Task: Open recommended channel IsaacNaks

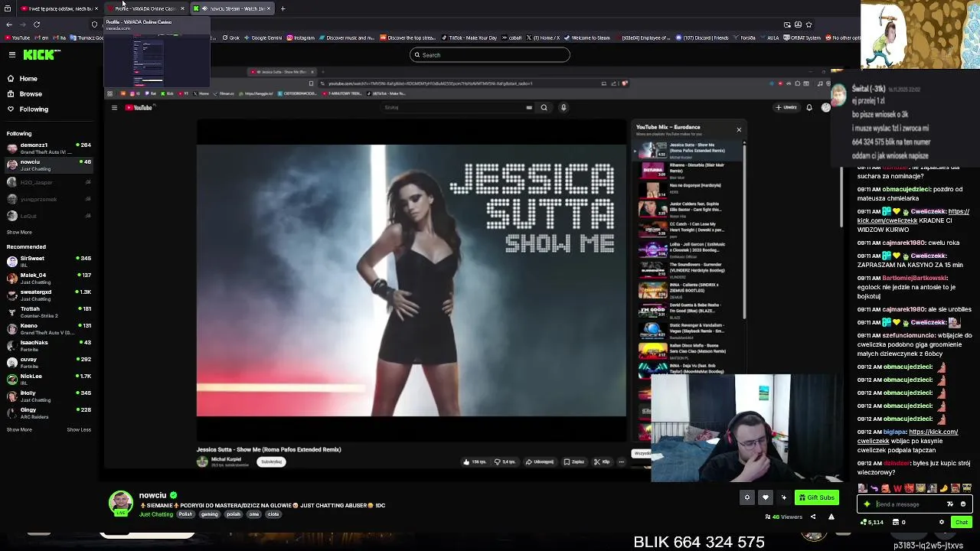Action: click(x=47, y=345)
